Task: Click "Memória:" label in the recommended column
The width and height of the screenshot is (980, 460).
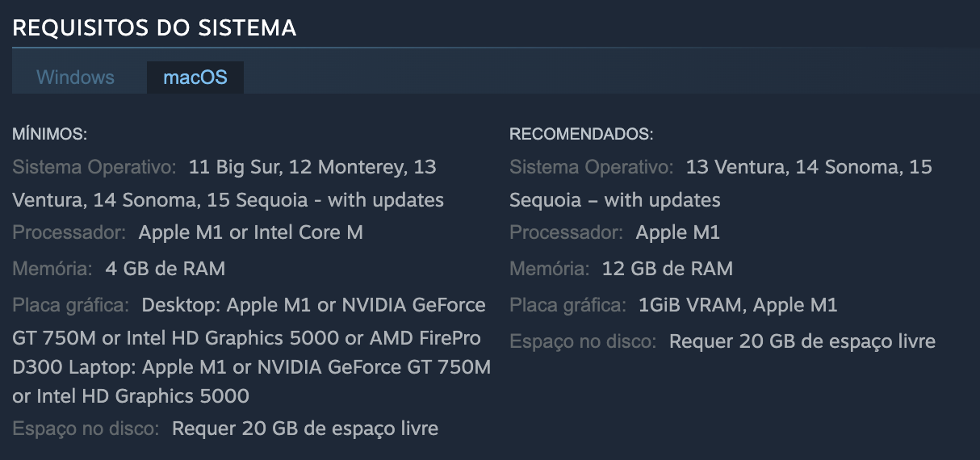Action: coord(550,268)
